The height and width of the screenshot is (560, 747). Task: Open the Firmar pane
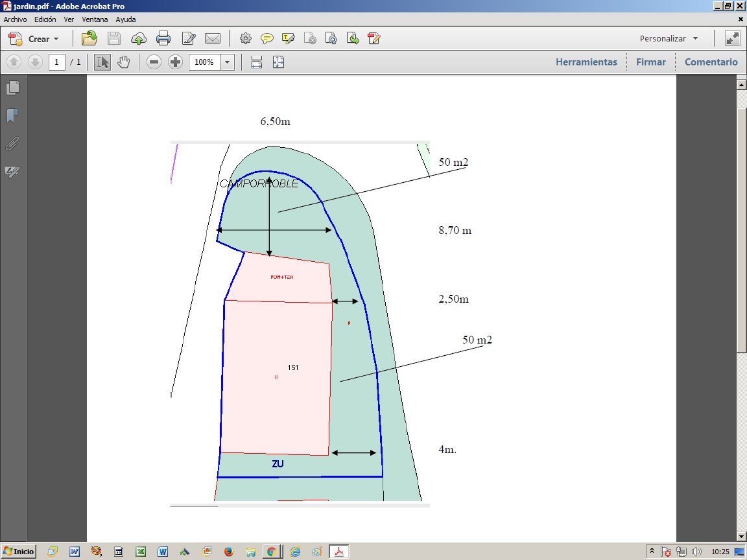(x=651, y=62)
